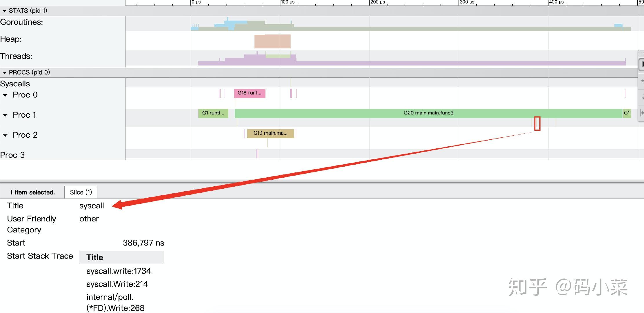
Task: Grab the mouse-mode toolbar drag handle
Action: 641,53
